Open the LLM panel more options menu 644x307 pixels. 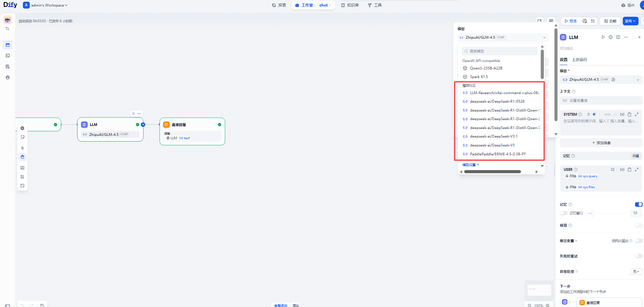tap(626, 37)
